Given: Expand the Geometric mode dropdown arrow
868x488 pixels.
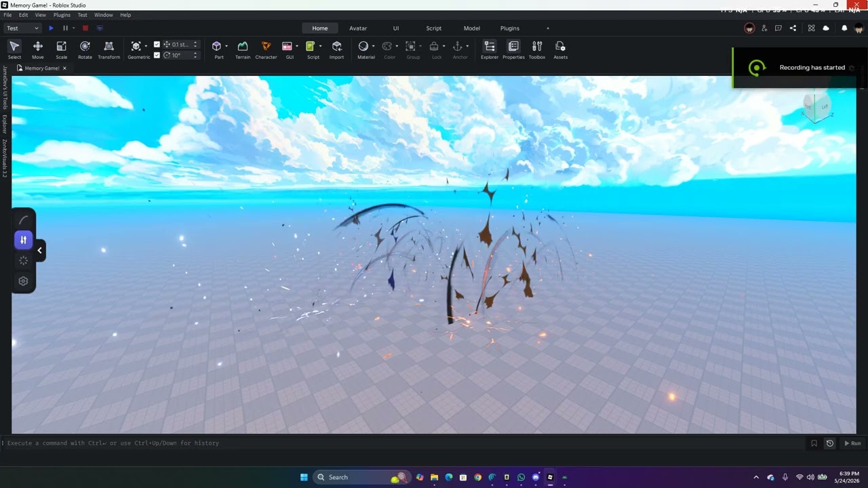Looking at the screenshot, I should [x=146, y=46].
